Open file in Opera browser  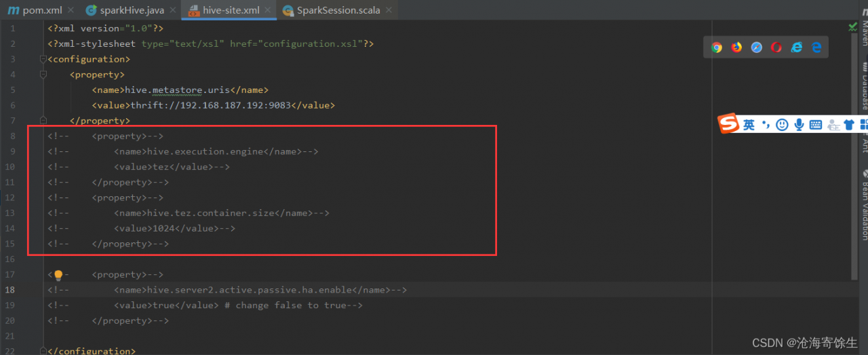pyautogui.click(x=776, y=48)
